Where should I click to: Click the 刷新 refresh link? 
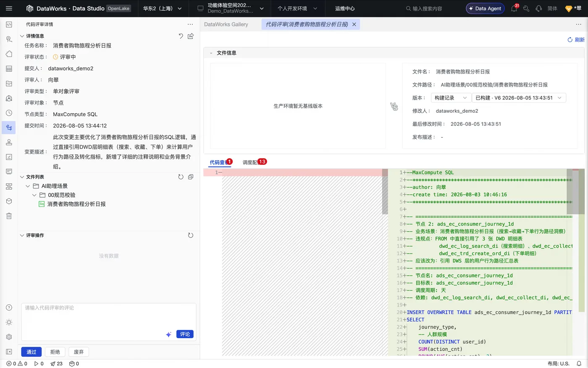[576, 40]
